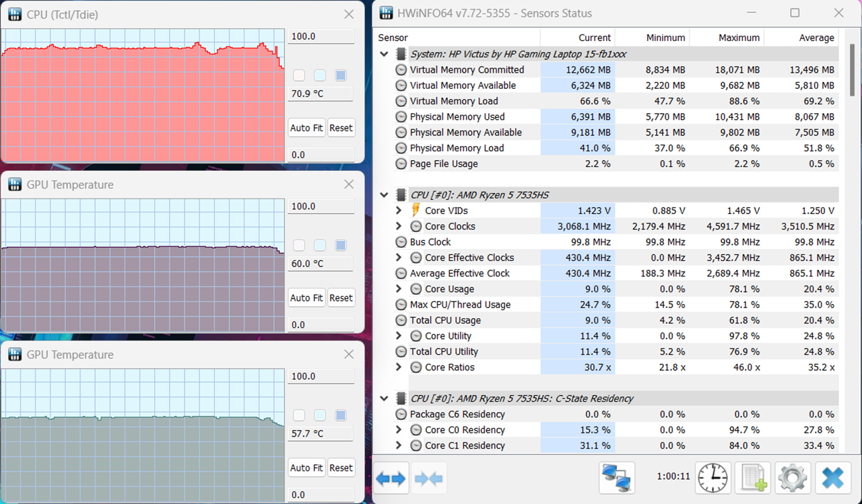Click the light blue swatch in 57.7 °C graph
Viewport: 862px width, 504px height.
pyautogui.click(x=320, y=415)
